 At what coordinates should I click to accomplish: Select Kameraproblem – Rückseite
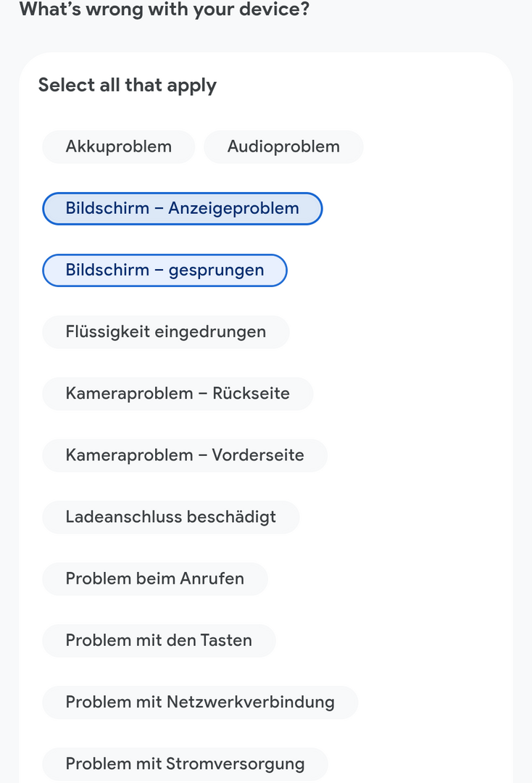point(178,394)
